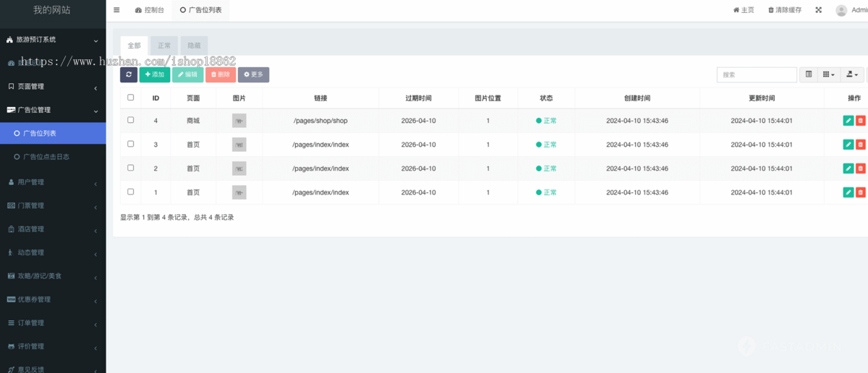
Task: Click into the 搜索 search field
Action: click(x=756, y=74)
